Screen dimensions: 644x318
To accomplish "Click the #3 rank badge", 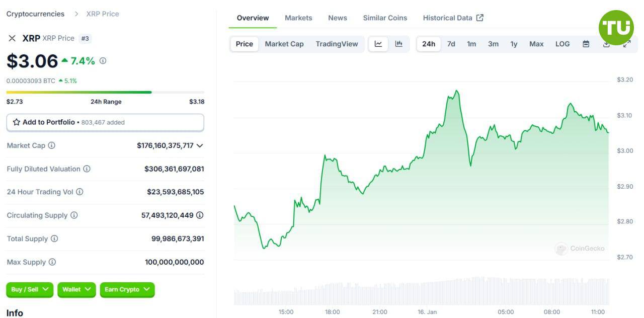I will [x=86, y=38].
